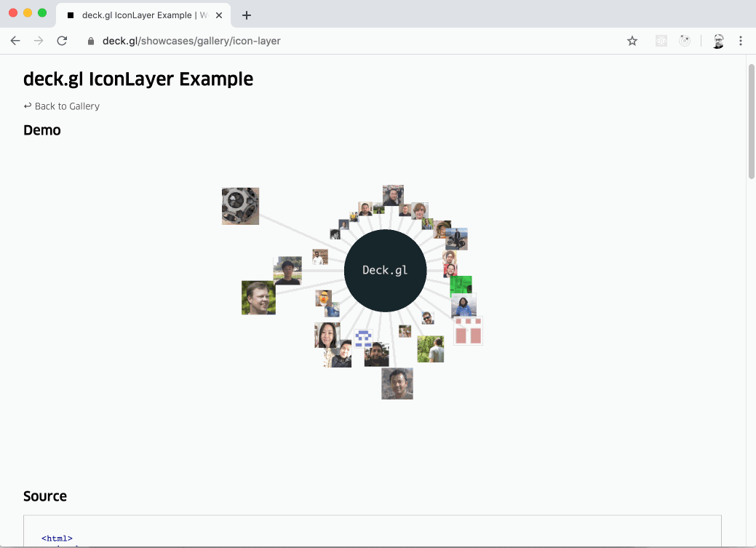Open the Chrome three-dot menu
Image resolution: width=756 pixels, height=548 pixels.
pyautogui.click(x=741, y=41)
